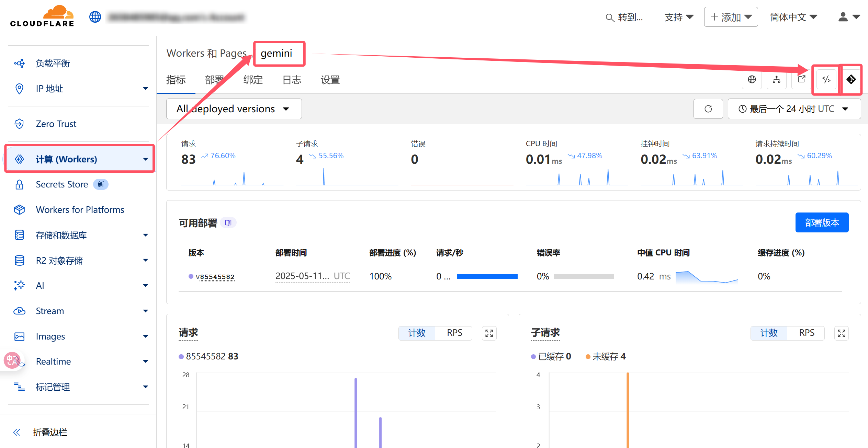This screenshot has height=448, width=868.
Task: Click the routes hierarchy toolbar icon
Action: [x=777, y=80]
